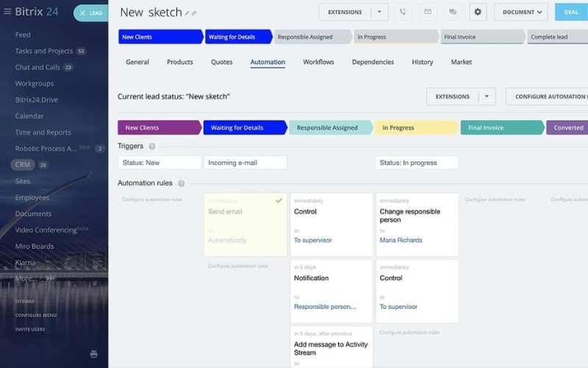Image resolution: width=588 pixels, height=368 pixels.
Task: Switch to the Workflows tab
Action: pos(318,63)
